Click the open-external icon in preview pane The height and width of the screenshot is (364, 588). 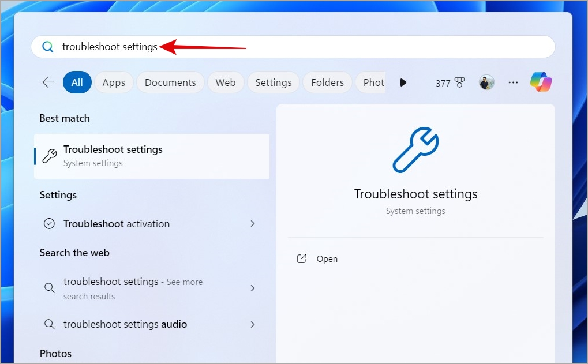302,258
